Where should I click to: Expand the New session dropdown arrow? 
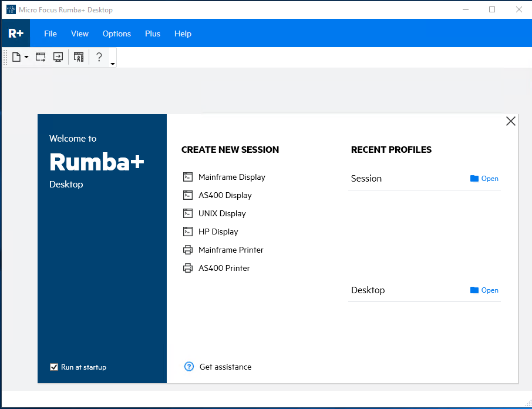click(26, 56)
